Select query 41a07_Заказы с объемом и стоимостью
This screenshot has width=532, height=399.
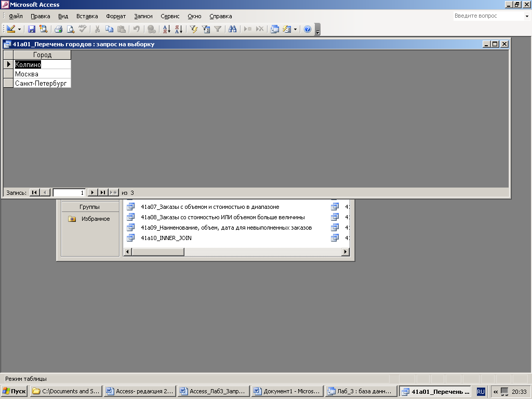(x=210, y=207)
